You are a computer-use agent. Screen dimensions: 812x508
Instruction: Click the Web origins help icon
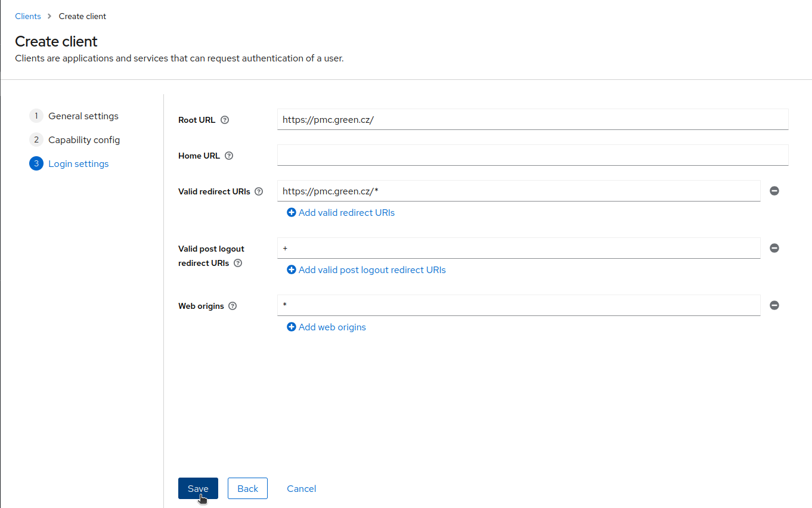coord(233,306)
